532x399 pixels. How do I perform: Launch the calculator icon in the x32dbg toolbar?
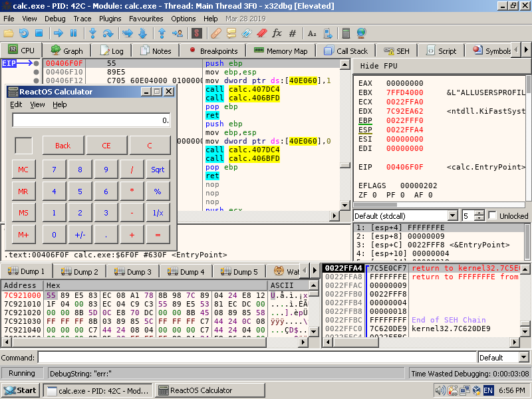[x=345, y=33]
